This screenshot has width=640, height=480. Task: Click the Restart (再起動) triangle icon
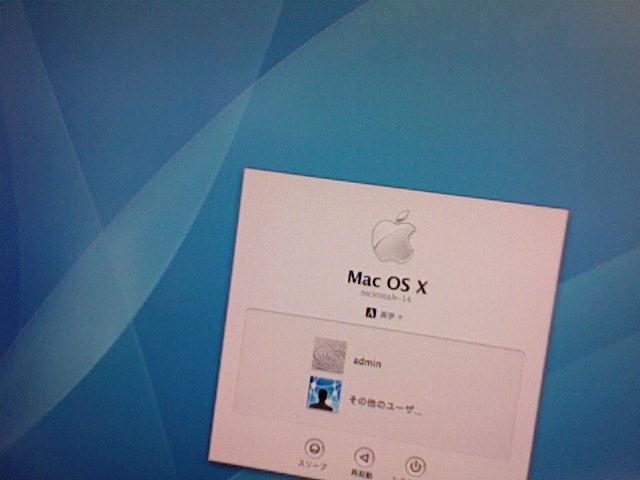[x=364, y=457]
